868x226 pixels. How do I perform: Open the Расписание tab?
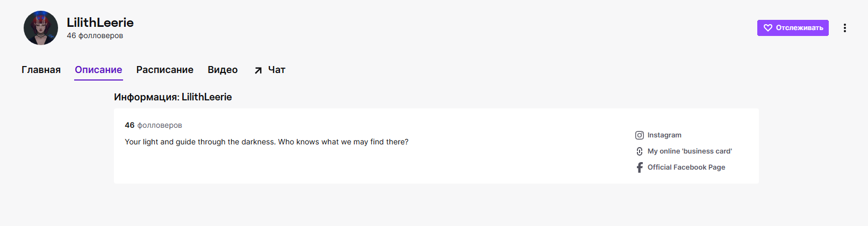[x=164, y=70]
